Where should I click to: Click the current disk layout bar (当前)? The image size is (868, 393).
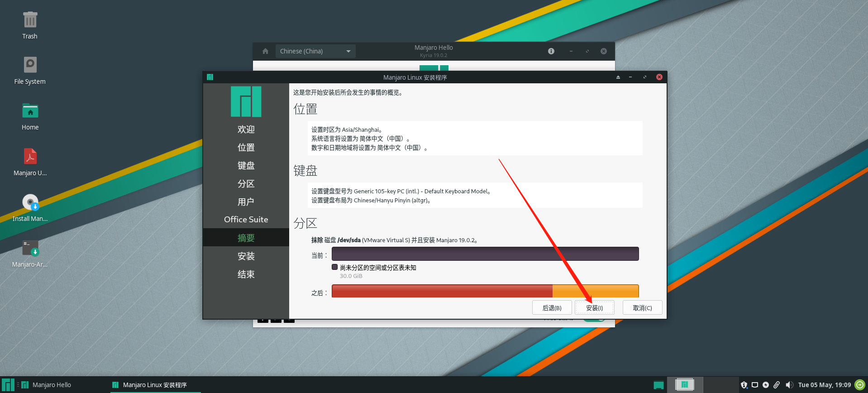click(485, 254)
